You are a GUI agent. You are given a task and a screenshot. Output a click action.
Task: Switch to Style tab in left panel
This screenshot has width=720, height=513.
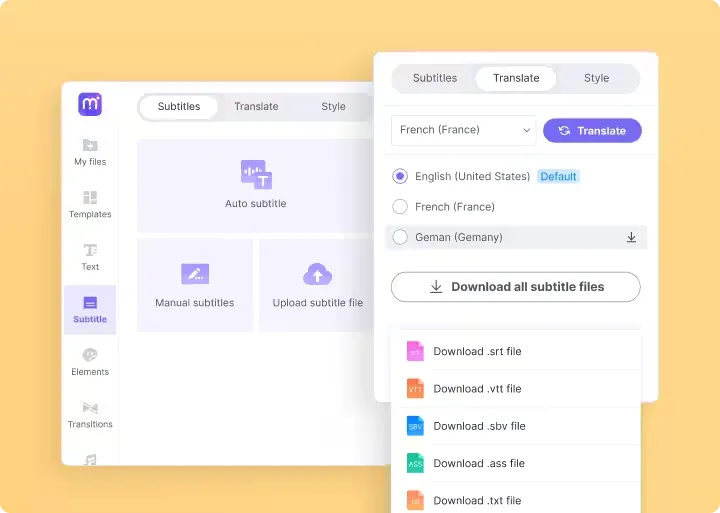[333, 107]
